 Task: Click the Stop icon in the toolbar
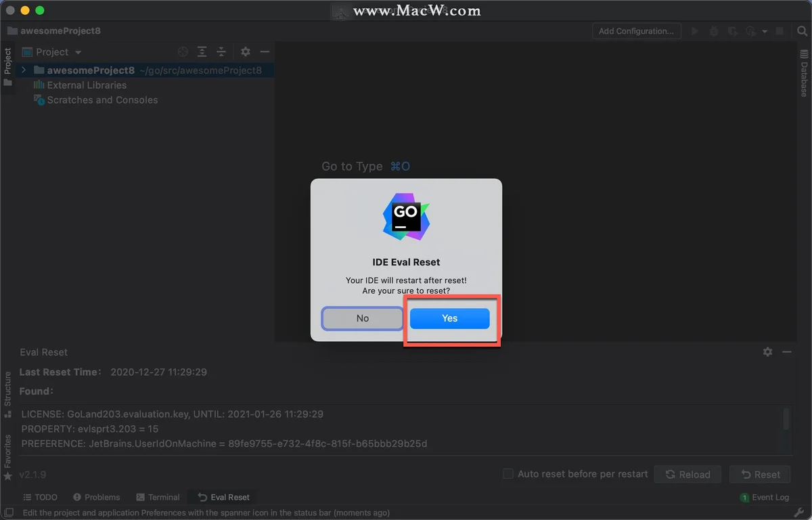(780, 31)
